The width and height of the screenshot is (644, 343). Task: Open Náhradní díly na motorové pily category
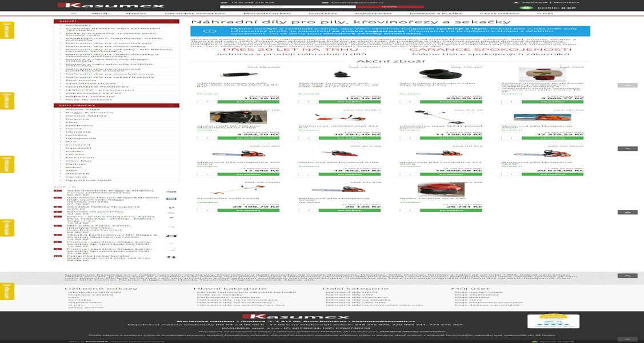point(109,43)
